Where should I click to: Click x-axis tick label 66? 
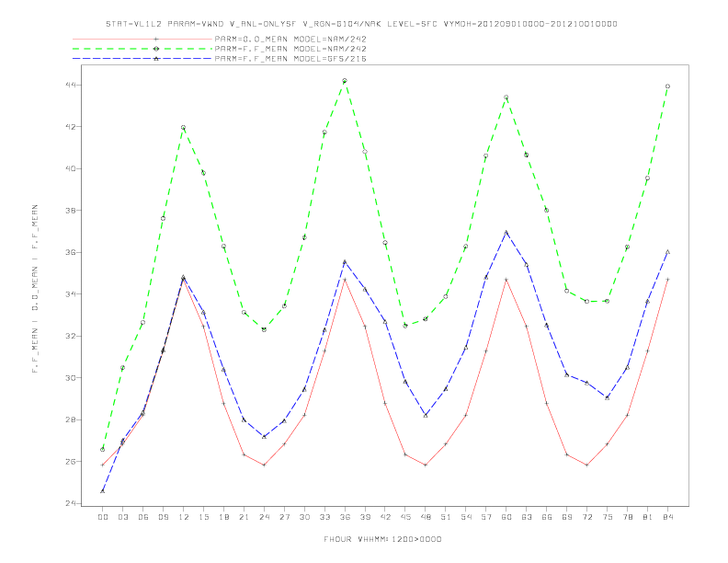547,517
